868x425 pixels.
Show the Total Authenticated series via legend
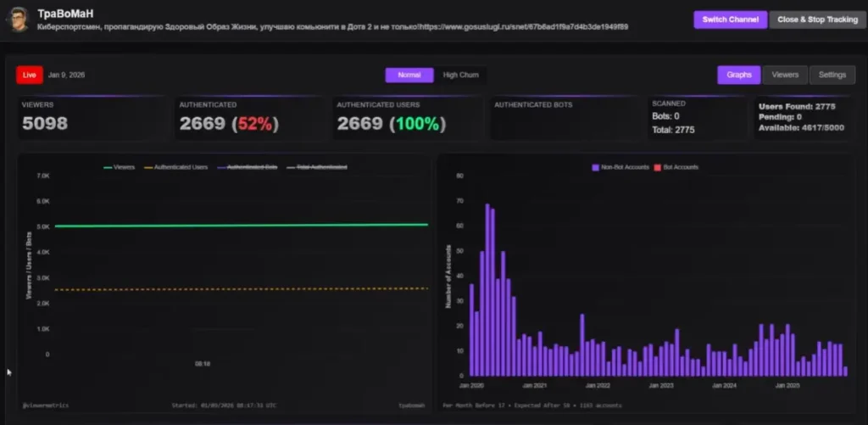click(320, 168)
